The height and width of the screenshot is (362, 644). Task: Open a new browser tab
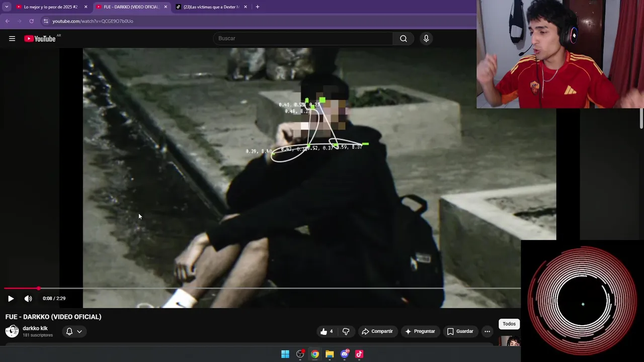[258, 7]
